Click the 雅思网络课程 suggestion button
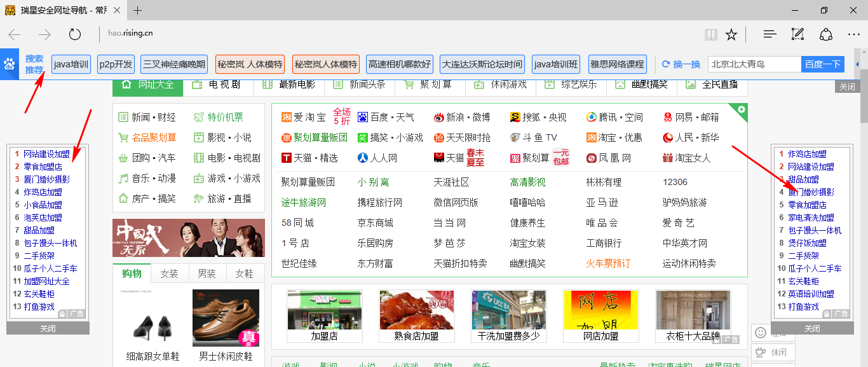 click(618, 64)
